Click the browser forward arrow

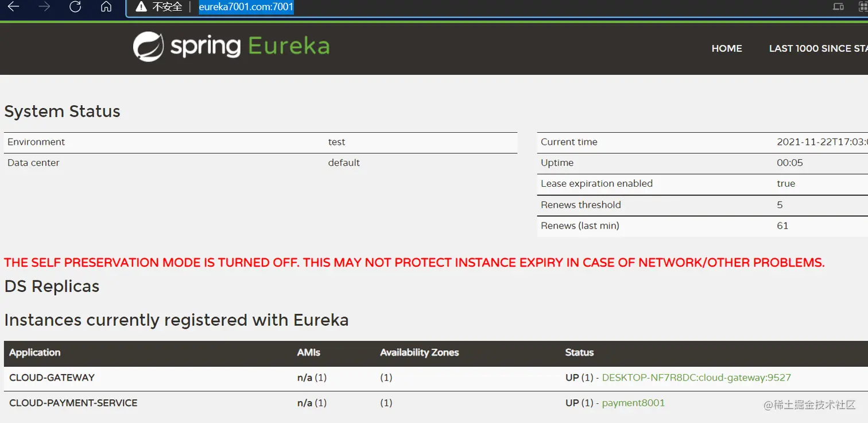[45, 6]
